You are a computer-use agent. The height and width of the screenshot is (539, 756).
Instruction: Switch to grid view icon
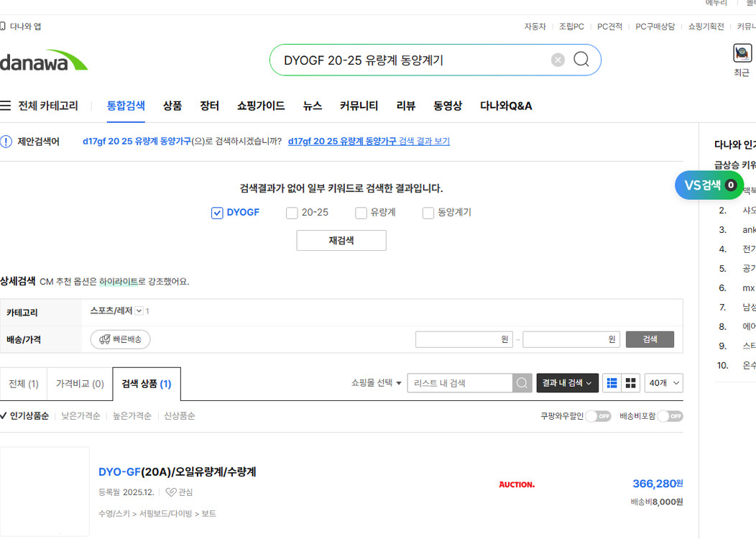tap(631, 383)
